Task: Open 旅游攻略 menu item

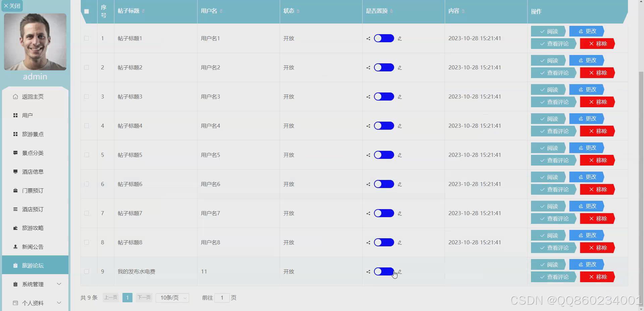Action: [35, 228]
